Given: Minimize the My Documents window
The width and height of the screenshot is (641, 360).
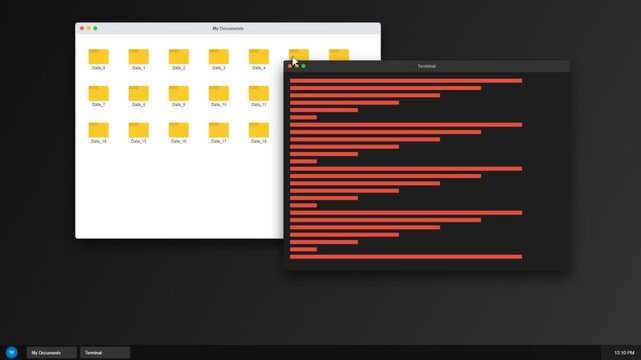Looking at the screenshot, I should [89, 28].
